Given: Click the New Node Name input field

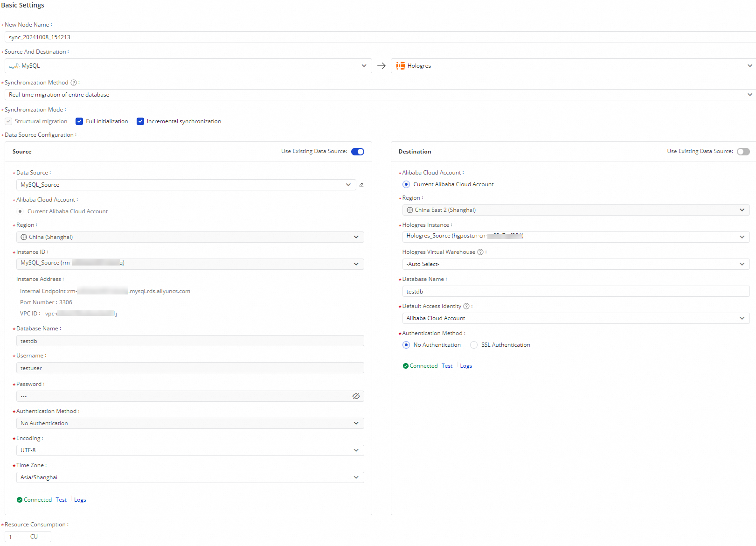Looking at the screenshot, I should 380,37.
